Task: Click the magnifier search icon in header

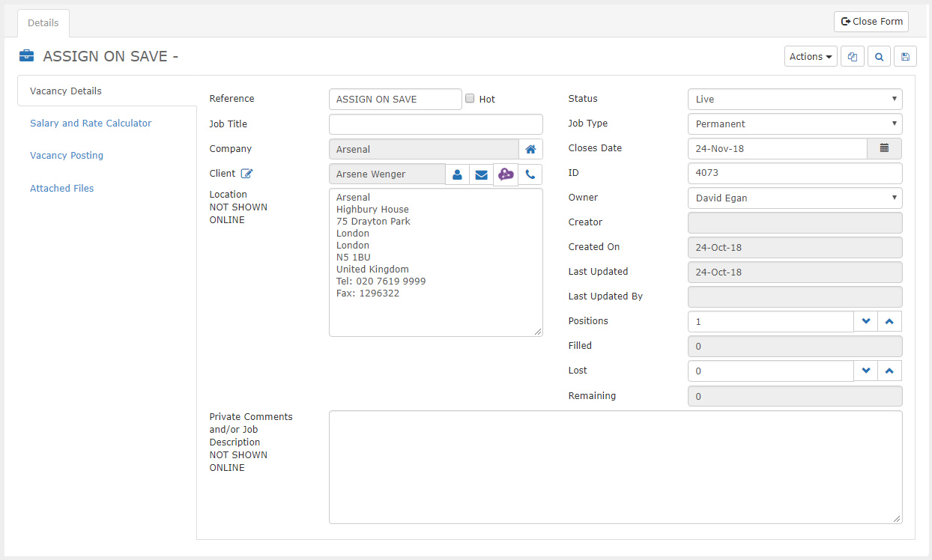Action: tap(879, 57)
